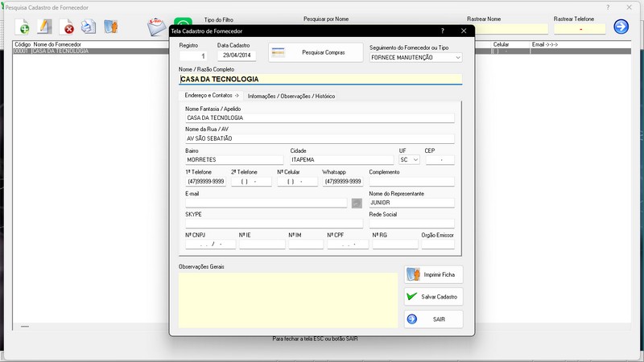Click the Whatsapp number field
This screenshot has width=644, height=362.
coord(343,182)
